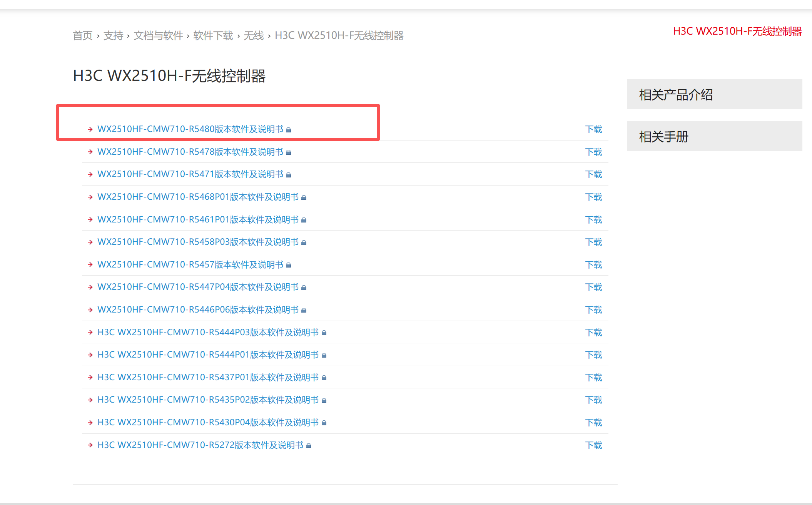Click 下载 for the R5457 version
This screenshot has height=505, width=812.
click(593, 265)
